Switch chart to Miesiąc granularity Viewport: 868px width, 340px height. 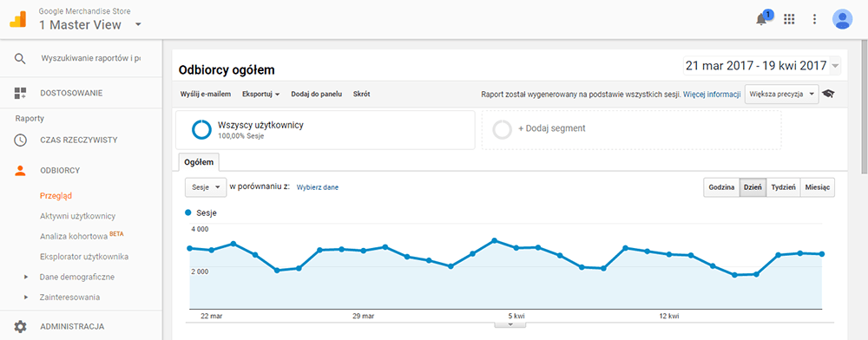817,187
